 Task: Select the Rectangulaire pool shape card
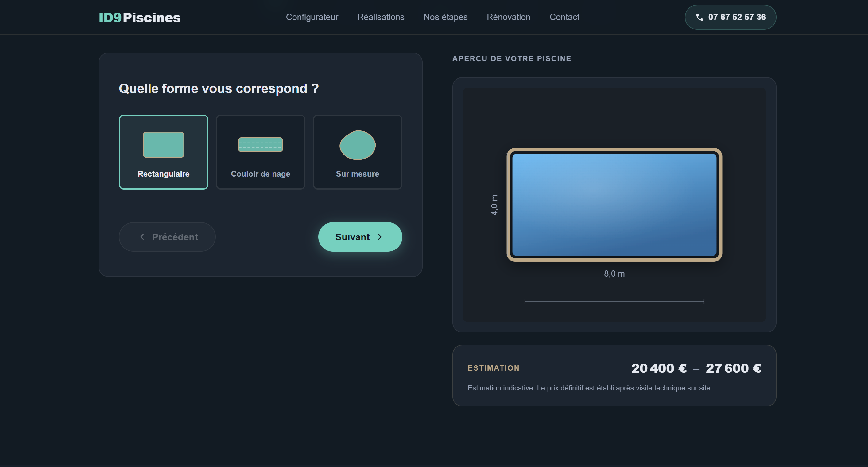[x=163, y=152]
